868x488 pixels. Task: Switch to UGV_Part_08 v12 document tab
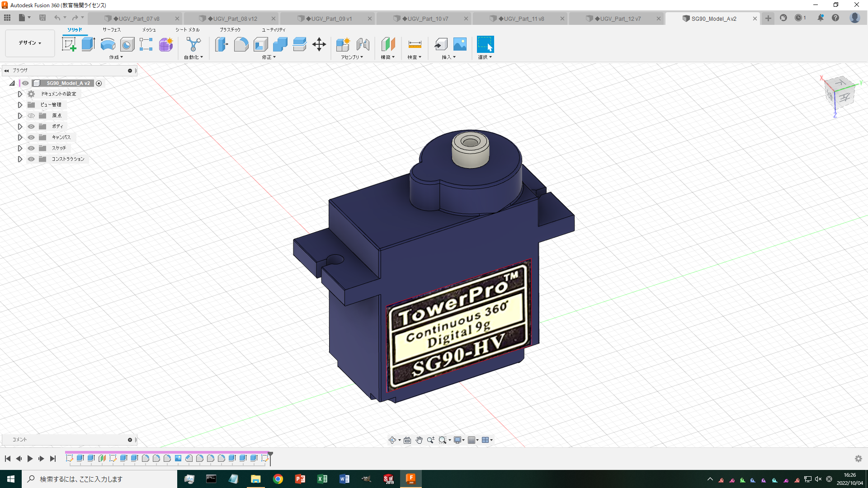pos(232,19)
